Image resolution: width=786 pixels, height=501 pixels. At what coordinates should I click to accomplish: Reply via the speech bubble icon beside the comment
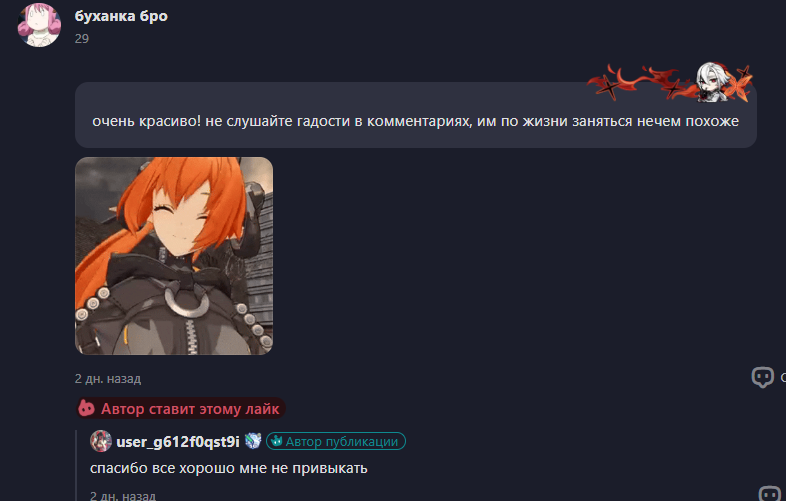(762, 377)
